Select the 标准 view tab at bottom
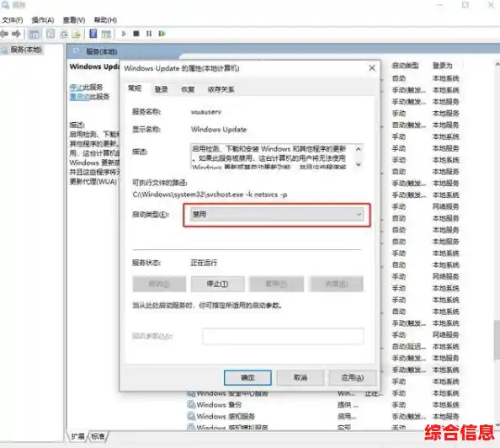 point(98,436)
